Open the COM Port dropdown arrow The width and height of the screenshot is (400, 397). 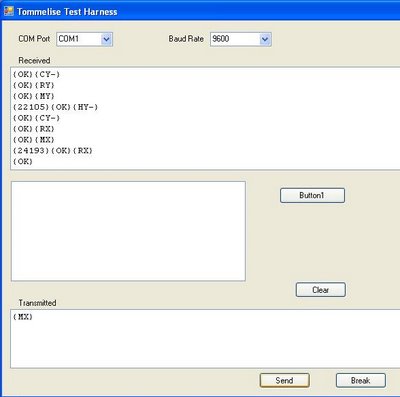click(x=106, y=39)
